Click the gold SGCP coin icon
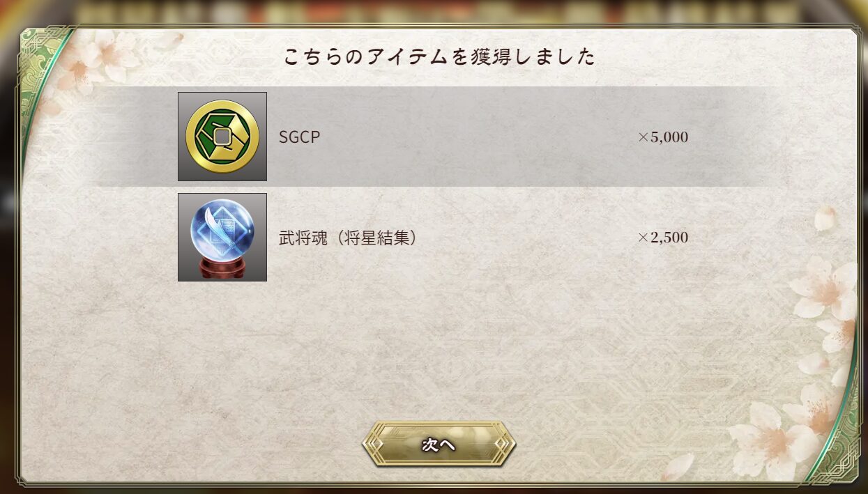 [222, 137]
